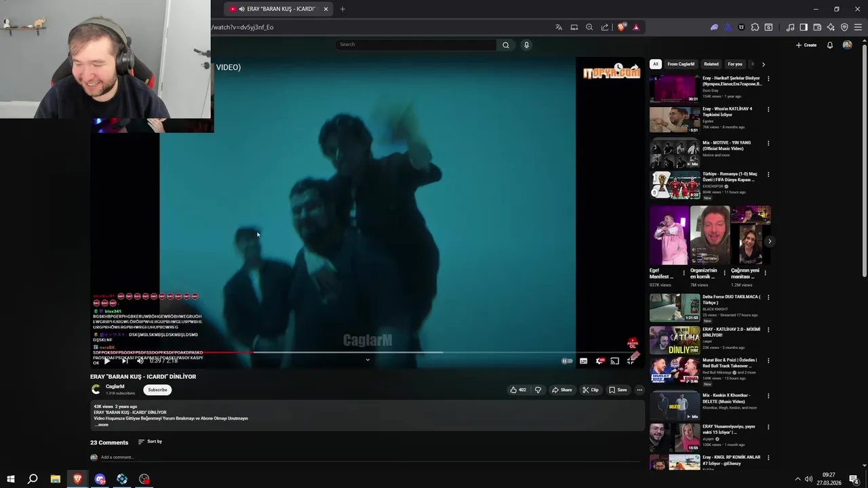Select the From CaglarM filter chip
This screenshot has height=488, width=868.
coord(681,64)
